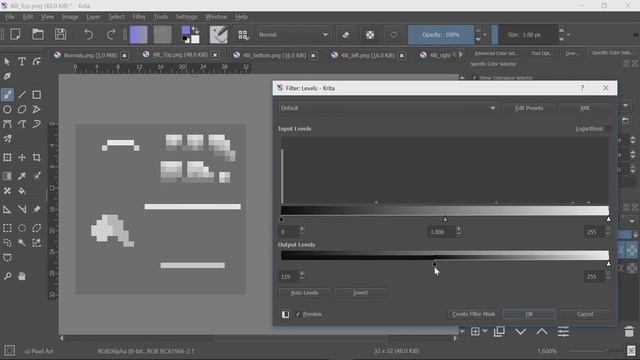Create a new document icon
Screen dimensions: 640x360
pyautogui.click(x=16, y=34)
